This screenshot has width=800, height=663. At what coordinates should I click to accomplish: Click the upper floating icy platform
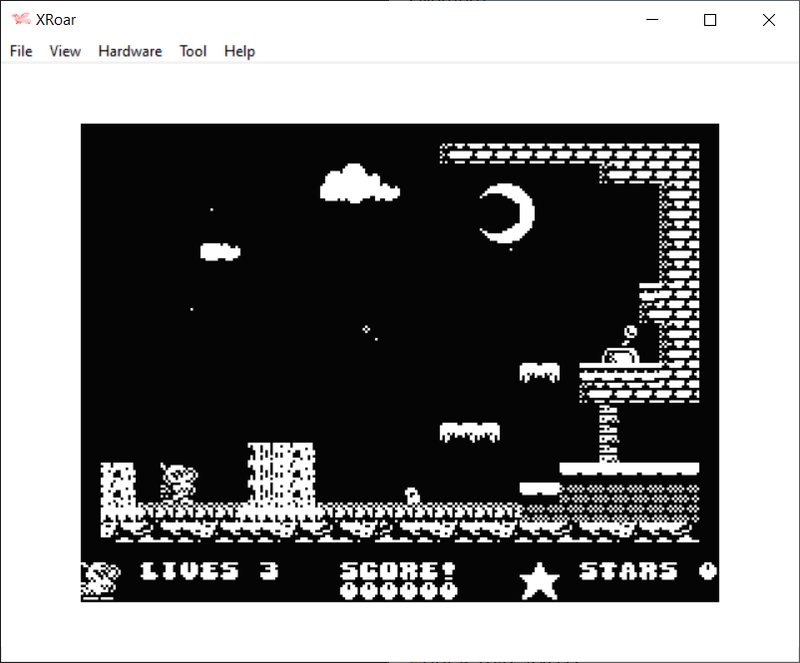point(539,372)
